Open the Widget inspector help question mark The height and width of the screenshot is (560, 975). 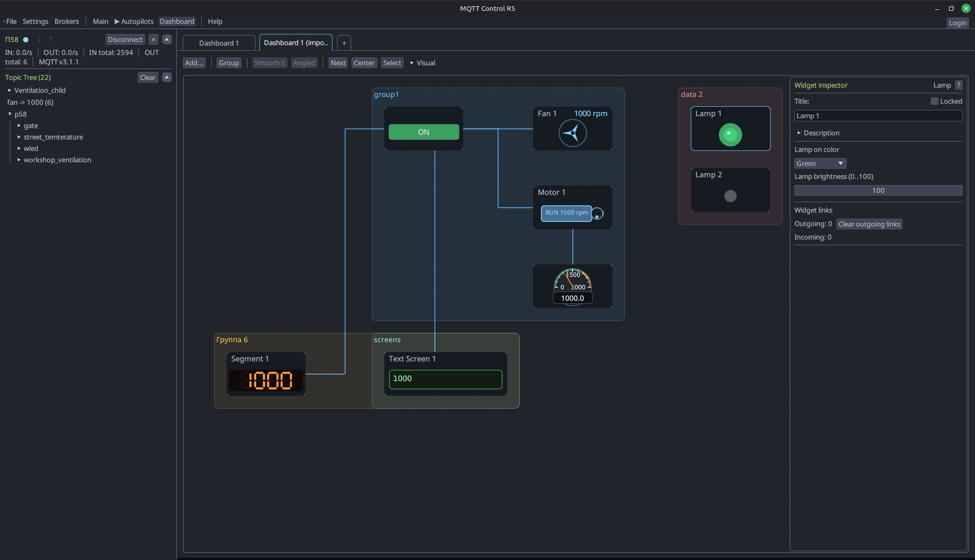click(958, 85)
